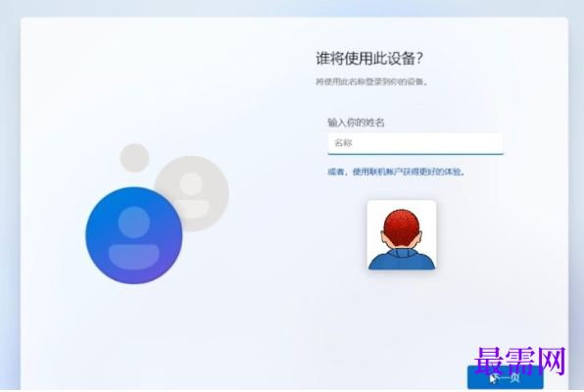Click the blue 下一页 button

point(505,378)
